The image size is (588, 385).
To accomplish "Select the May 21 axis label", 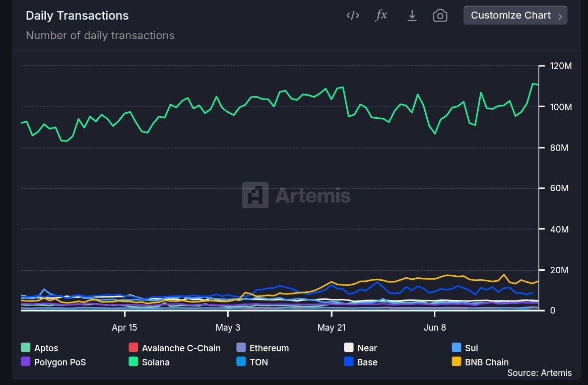I will coord(331,327).
